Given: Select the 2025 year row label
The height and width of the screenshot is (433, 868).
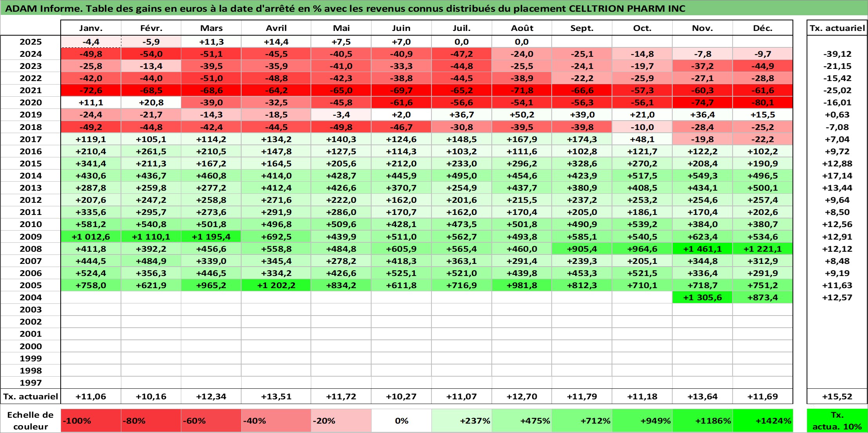Looking at the screenshot, I should tap(31, 42).
